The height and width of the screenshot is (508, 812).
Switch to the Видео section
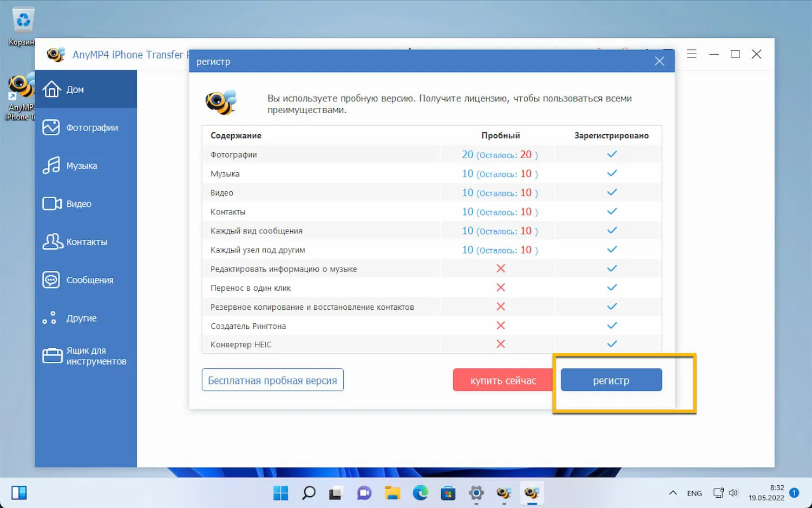78,204
